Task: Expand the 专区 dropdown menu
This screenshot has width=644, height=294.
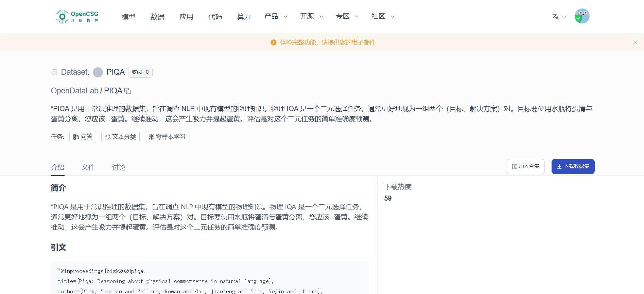Action: click(x=347, y=16)
